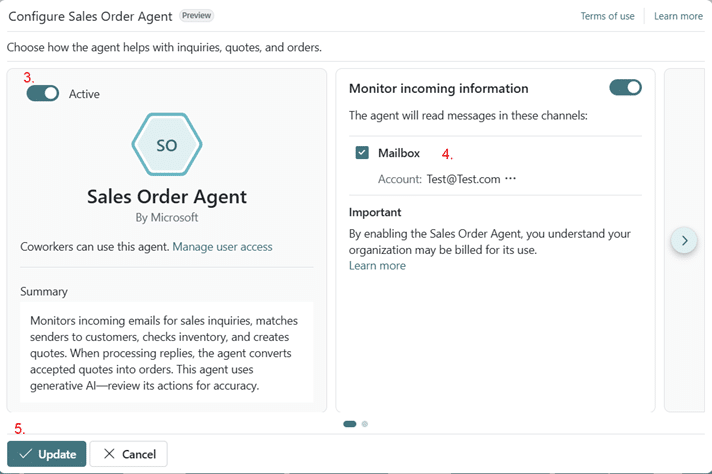Disable the Monitor incoming information toggle
Image resolution: width=712 pixels, height=474 pixels.
[625, 88]
